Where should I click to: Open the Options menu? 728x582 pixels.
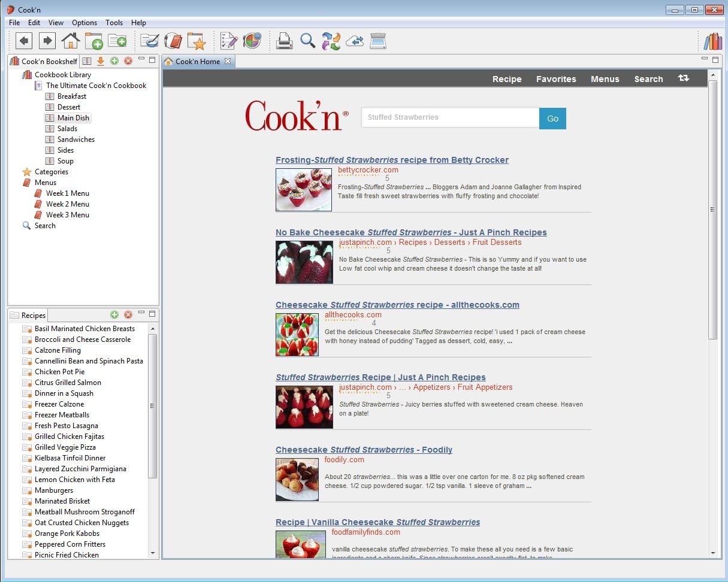(84, 23)
